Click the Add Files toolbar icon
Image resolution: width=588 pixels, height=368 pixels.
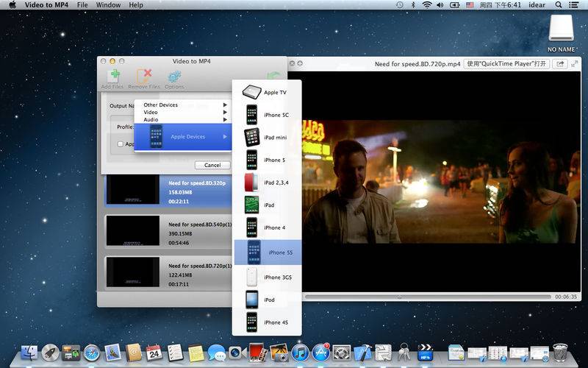(112, 79)
